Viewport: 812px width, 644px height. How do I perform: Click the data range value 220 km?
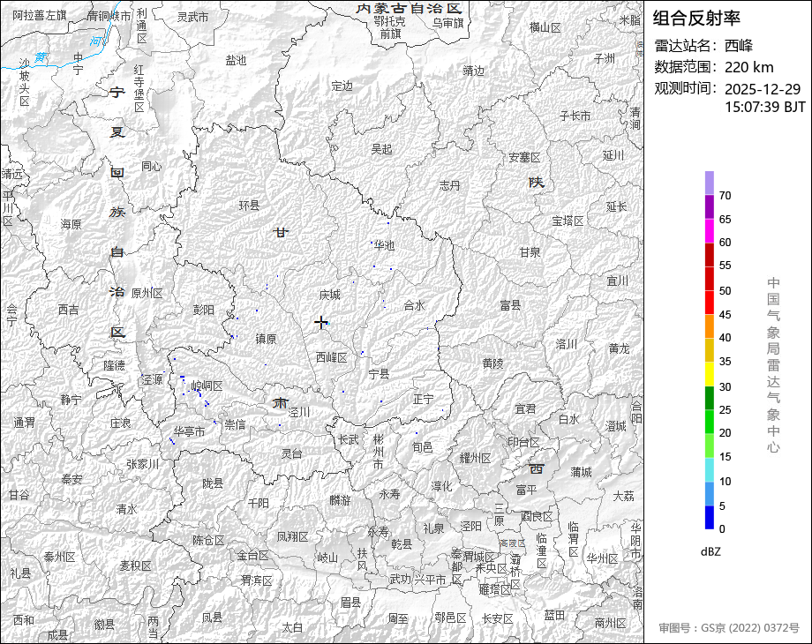[x=748, y=67]
